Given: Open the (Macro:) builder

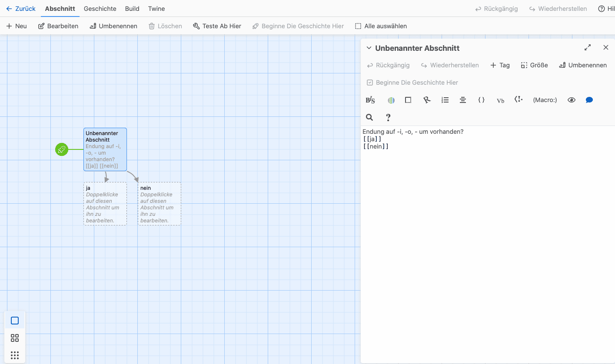Looking at the screenshot, I should (545, 100).
